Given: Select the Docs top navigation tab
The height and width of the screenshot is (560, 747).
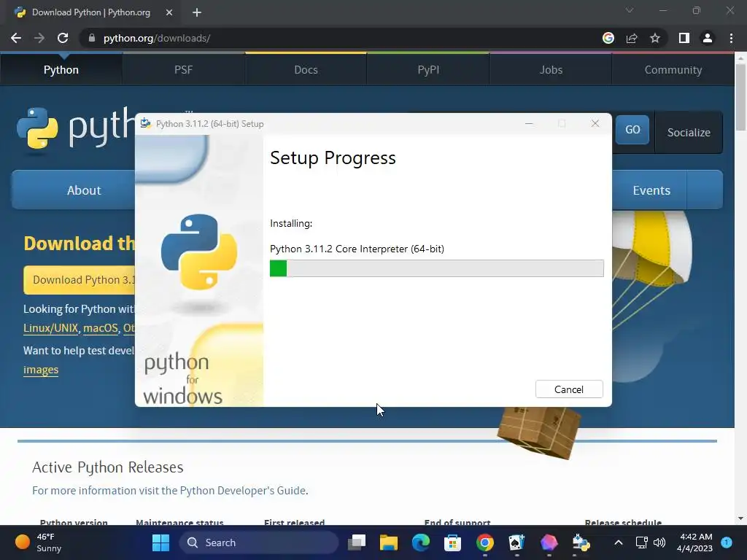Looking at the screenshot, I should (306, 69).
